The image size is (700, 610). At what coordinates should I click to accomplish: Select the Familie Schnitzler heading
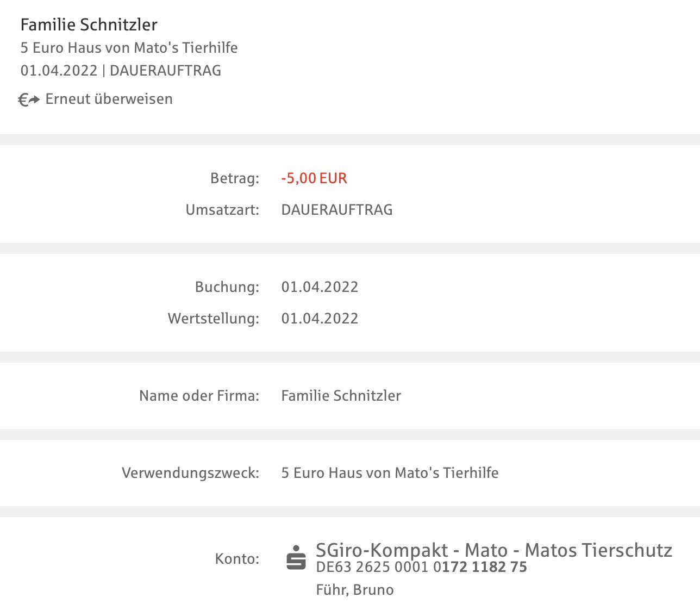point(89,24)
